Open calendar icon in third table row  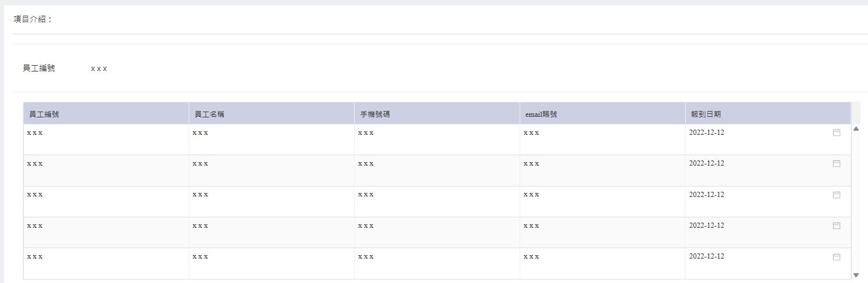click(837, 195)
